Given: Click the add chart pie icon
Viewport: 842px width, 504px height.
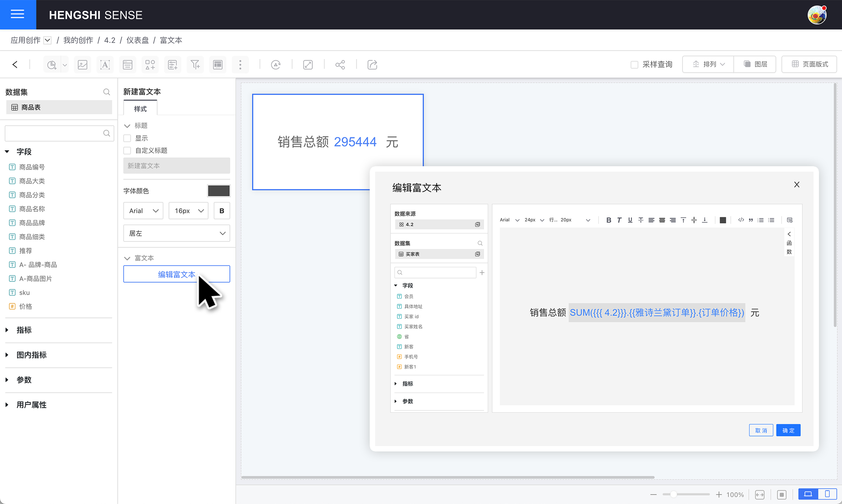Looking at the screenshot, I should coord(52,65).
